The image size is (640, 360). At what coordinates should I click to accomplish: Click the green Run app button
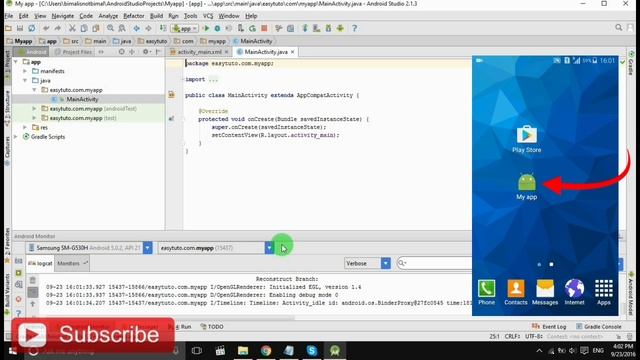click(x=206, y=28)
